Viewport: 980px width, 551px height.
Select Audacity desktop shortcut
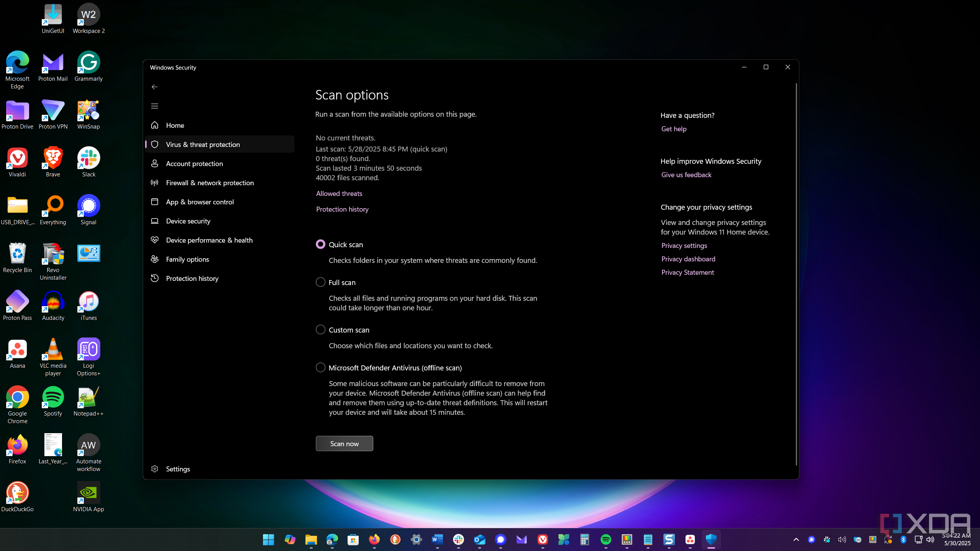[x=53, y=305]
